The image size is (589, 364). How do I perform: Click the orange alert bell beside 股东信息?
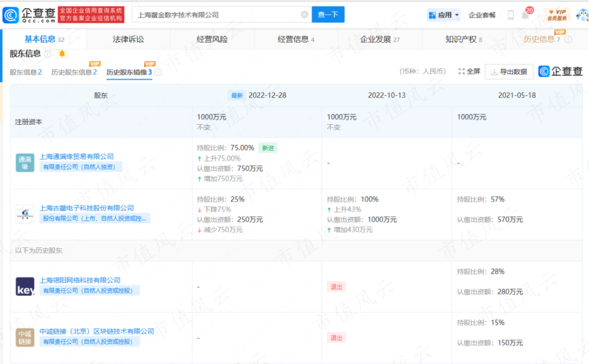[x=62, y=53]
